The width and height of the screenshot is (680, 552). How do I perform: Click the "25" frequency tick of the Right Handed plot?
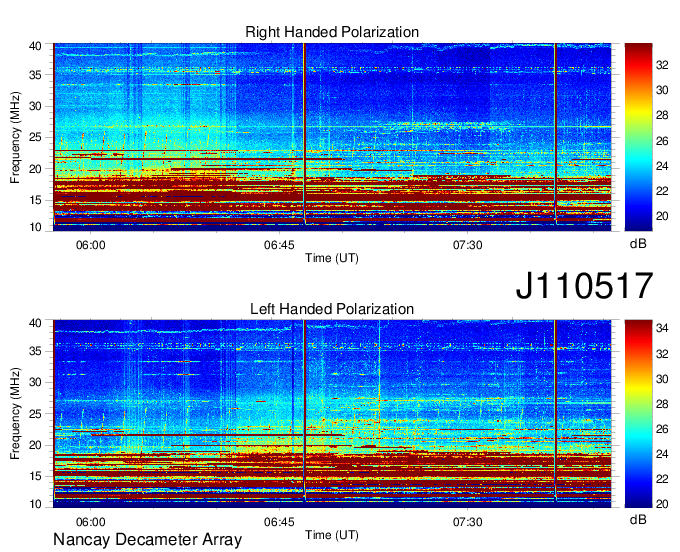[x=36, y=137]
